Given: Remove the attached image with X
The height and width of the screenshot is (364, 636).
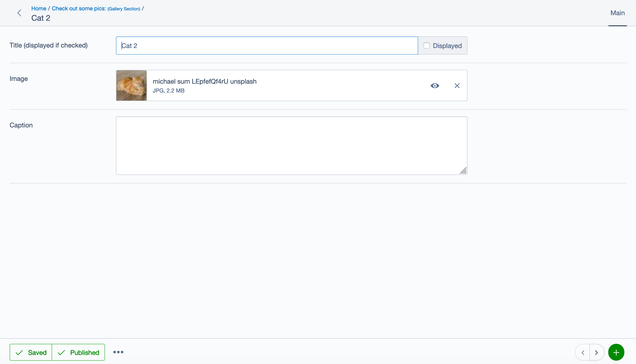Looking at the screenshot, I should click(457, 86).
